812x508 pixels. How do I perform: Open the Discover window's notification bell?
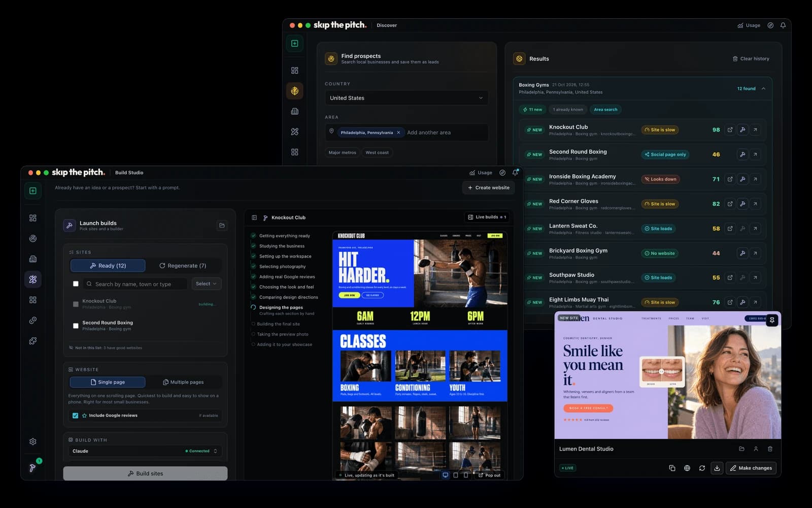(783, 25)
